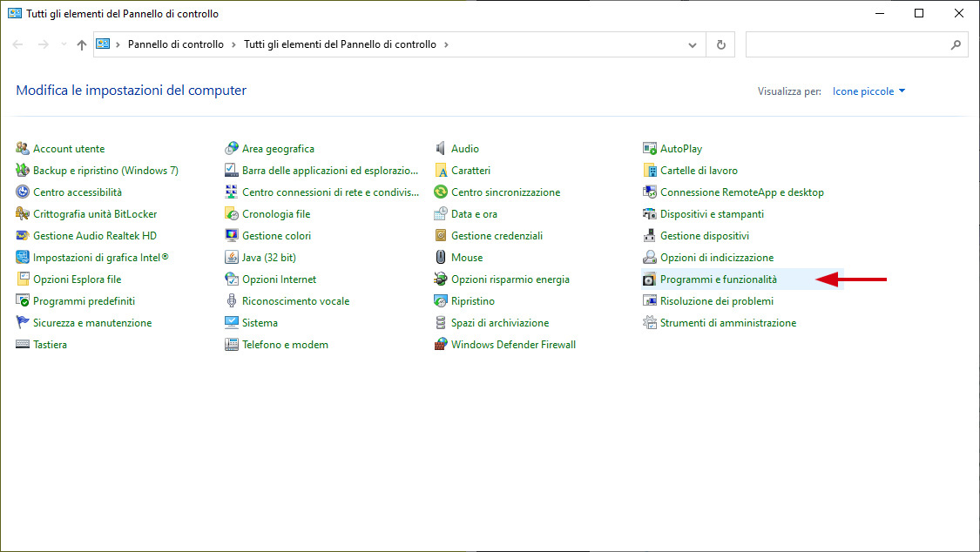Open the Sistema link
Screen dimensions: 980x552
tap(260, 323)
